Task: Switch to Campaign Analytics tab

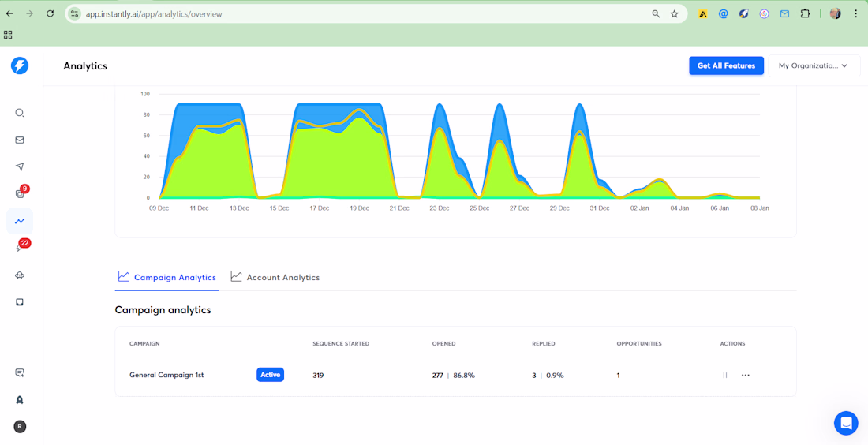Action: pos(167,277)
